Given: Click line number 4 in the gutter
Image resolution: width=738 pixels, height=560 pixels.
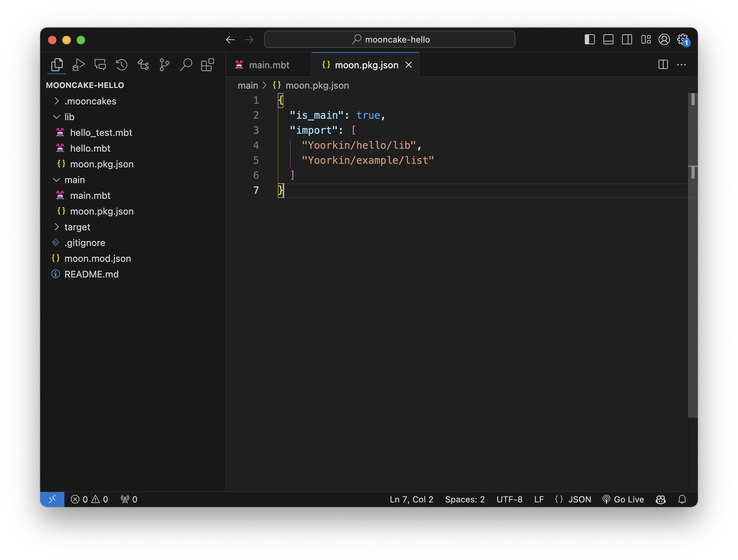Looking at the screenshot, I should [x=256, y=145].
